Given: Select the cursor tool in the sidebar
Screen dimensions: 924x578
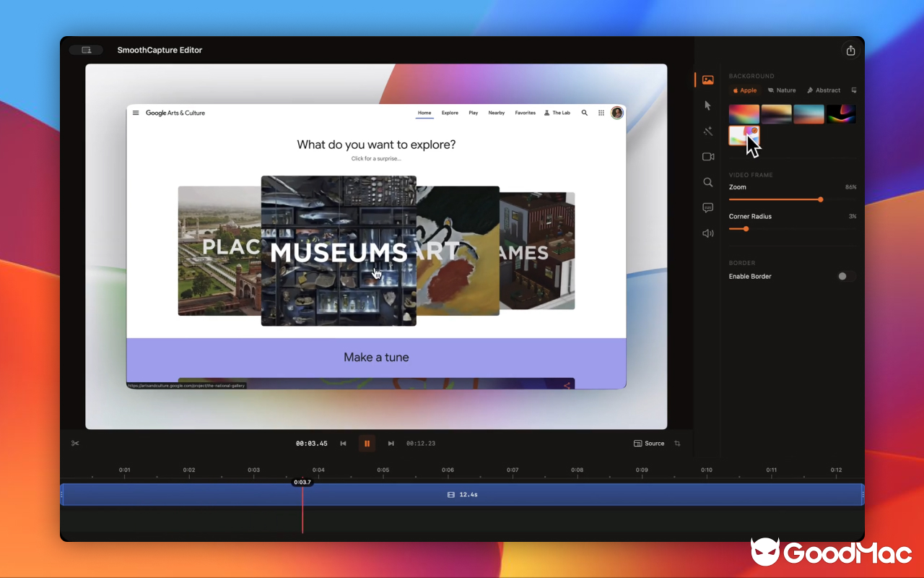Looking at the screenshot, I should (x=707, y=105).
